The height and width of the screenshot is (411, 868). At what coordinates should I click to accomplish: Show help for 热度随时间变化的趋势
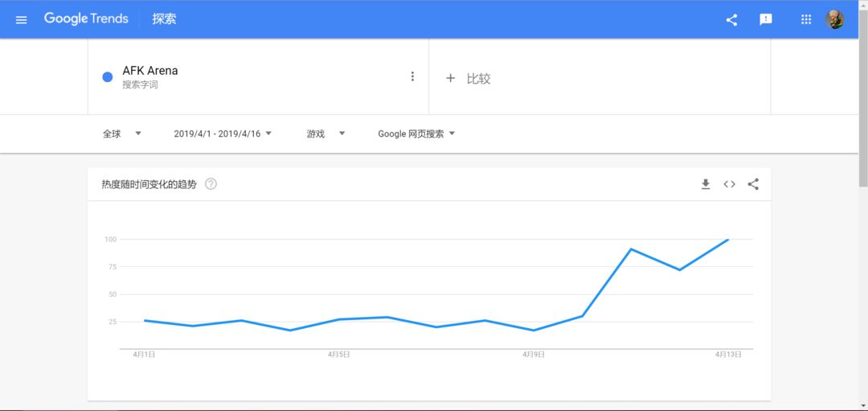[x=211, y=184]
